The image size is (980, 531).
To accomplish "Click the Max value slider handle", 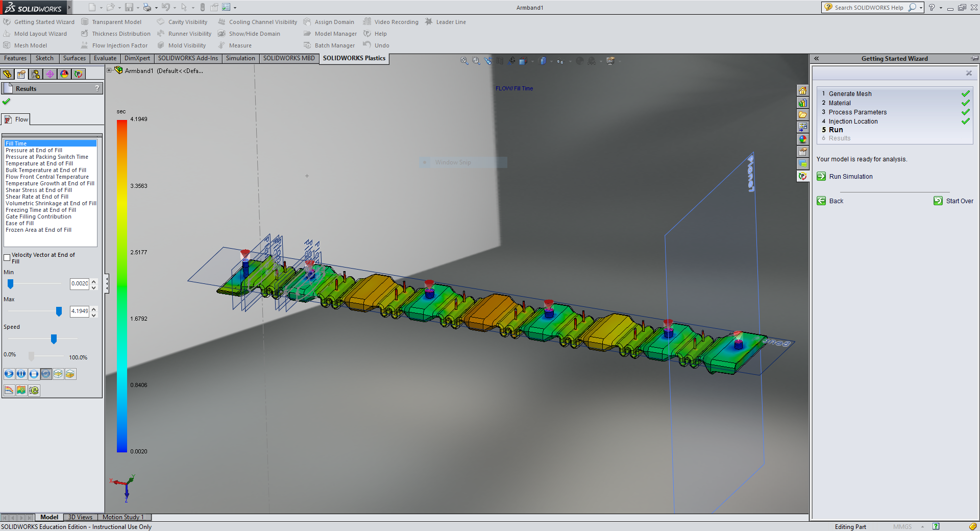I will point(59,311).
